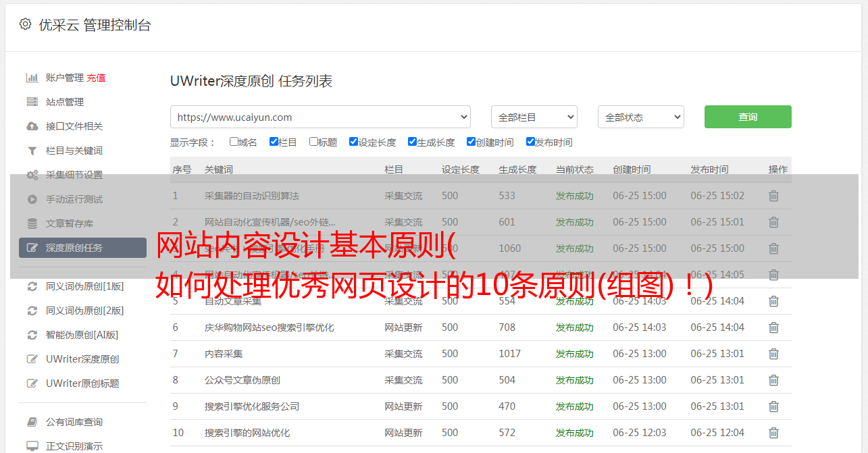The height and width of the screenshot is (453, 868).
Task: Open 站点管理 in the sidebar
Action: pos(65,102)
